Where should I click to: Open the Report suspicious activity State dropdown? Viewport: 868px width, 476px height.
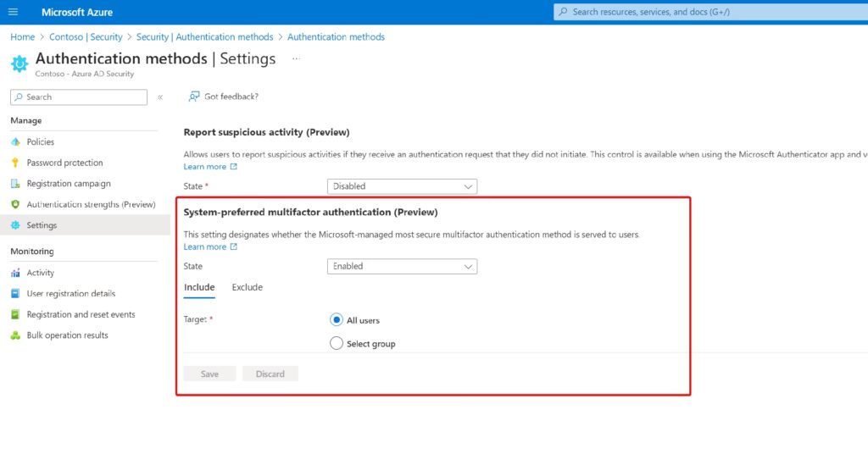[402, 186]
